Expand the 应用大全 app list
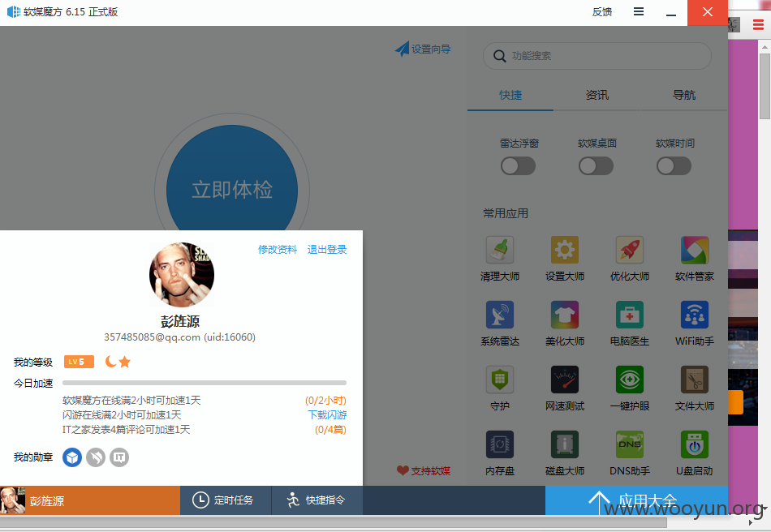Viewport: 771px width, 532px height. point(636,500)
